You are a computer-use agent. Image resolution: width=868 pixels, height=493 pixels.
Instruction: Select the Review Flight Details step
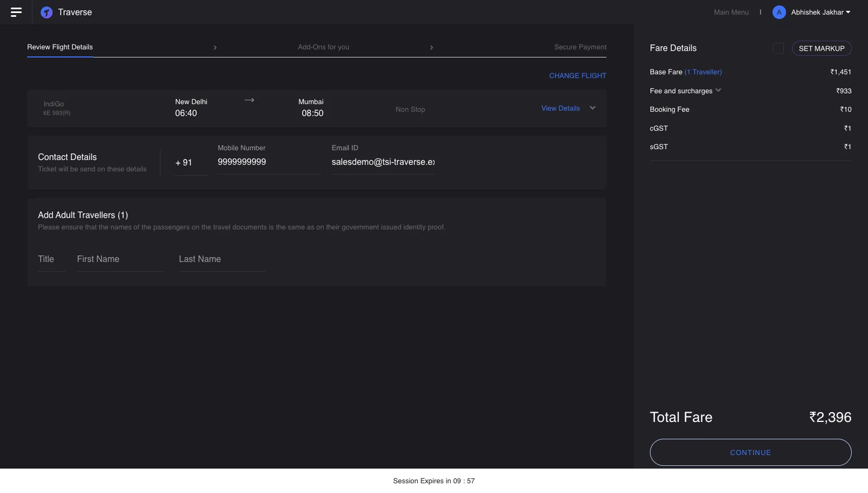click(x=60, y=47)
